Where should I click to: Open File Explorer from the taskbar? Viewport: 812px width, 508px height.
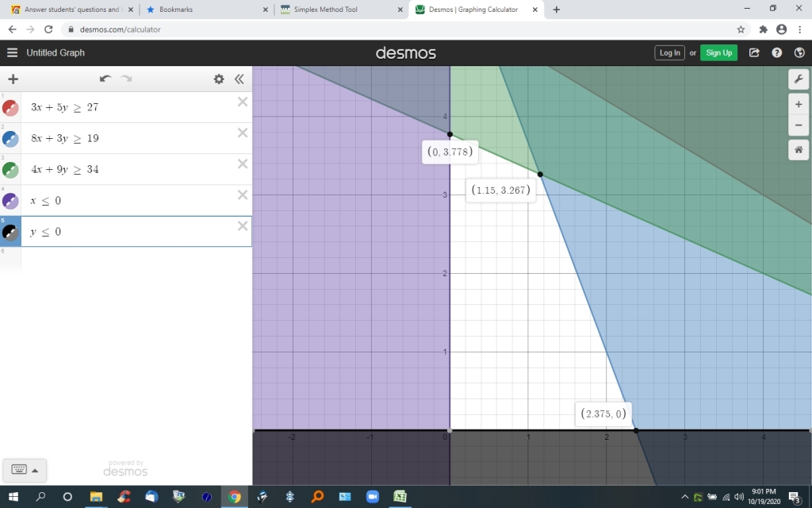[x=96, y=497]
